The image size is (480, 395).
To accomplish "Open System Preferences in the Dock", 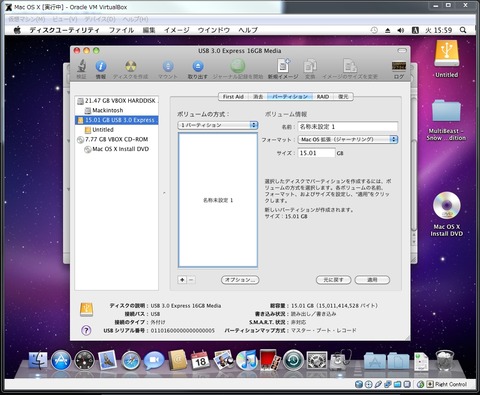I will 317,360.
